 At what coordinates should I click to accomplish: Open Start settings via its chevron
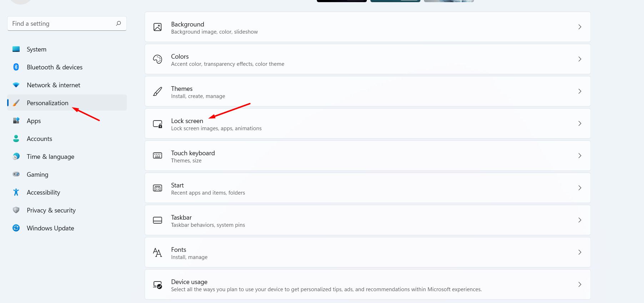click(579, 188)
